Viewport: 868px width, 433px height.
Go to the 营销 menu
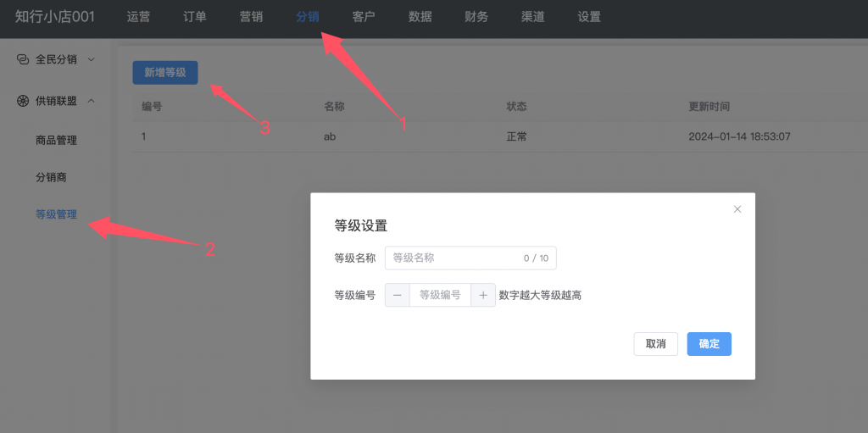(x=251, y=17)
